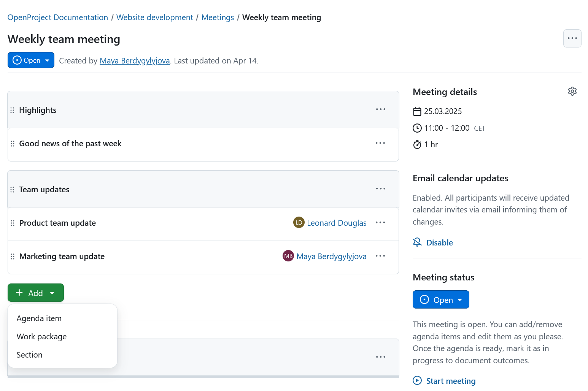This screenshot has width=588, height=391.
Task: Expand the Open dropdown under Meeting status
Action: coord(459,299)
